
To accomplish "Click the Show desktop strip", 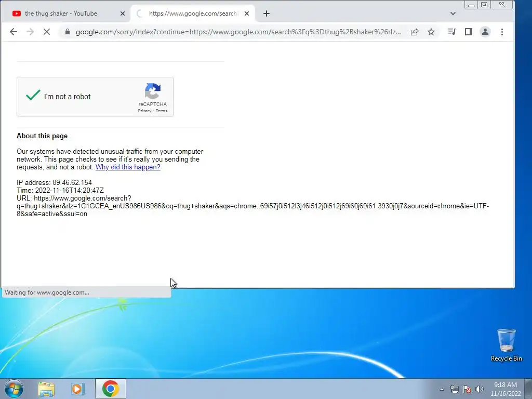I will (x=528, y=389).
